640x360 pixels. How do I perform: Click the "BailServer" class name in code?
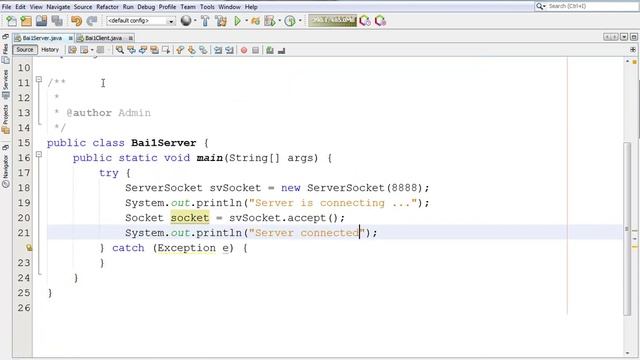tap(163, 143)
